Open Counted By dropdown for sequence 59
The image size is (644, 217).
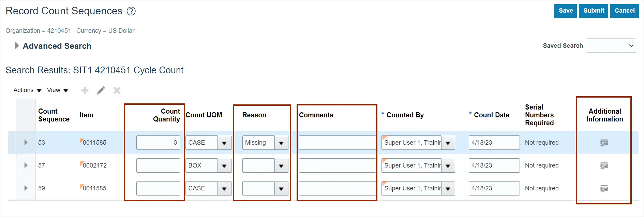(448, 189)
